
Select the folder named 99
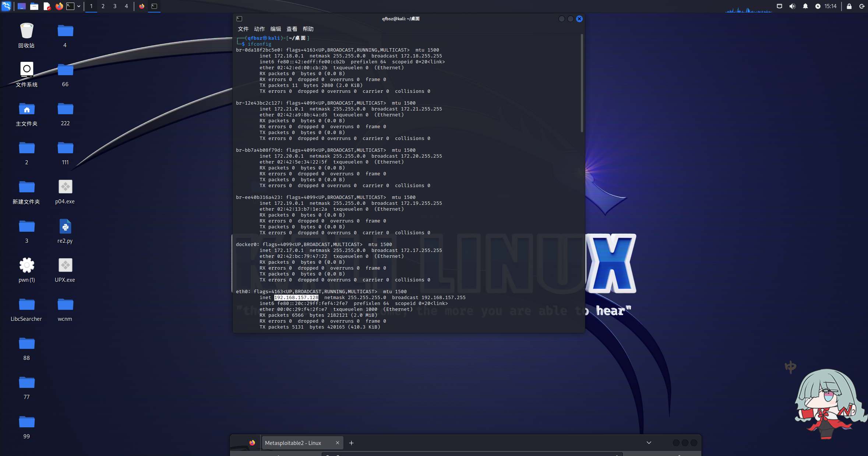click(27, 427)
